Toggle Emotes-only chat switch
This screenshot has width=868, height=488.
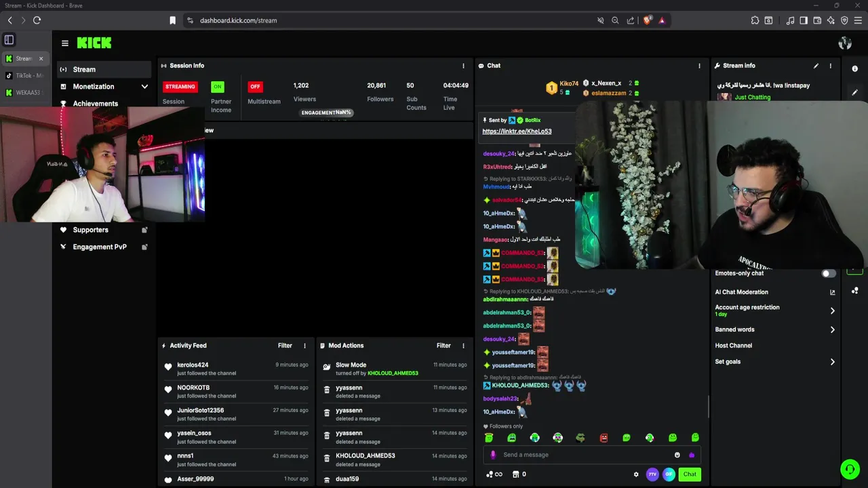pos(828,273)
